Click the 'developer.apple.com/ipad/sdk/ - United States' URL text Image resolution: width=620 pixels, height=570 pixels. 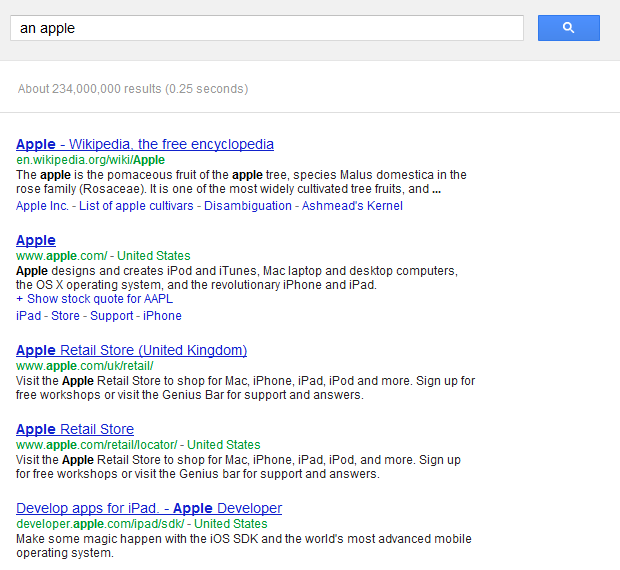coord(142,524)
